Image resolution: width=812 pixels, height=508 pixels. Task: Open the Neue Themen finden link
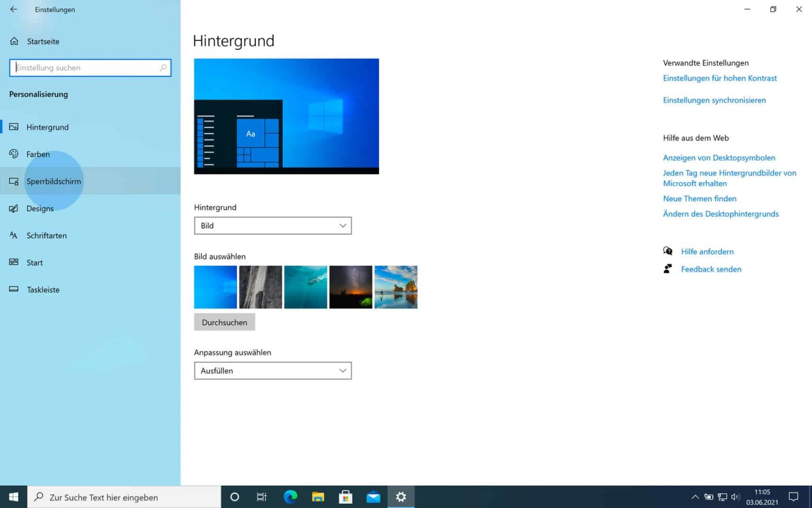[699, 198]
